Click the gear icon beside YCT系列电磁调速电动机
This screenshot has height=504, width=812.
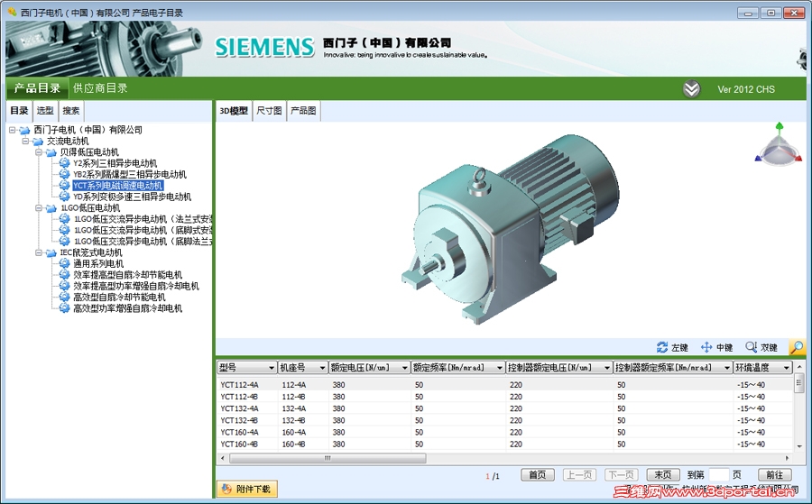point(64,185)
